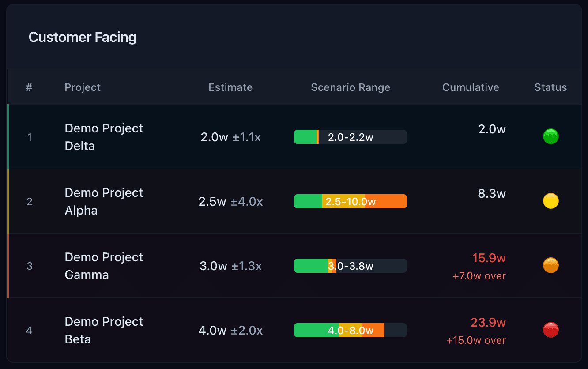Select the colored edge marker beside row 1
This screenshot has width=588, height=369.
tap(8, 137)
